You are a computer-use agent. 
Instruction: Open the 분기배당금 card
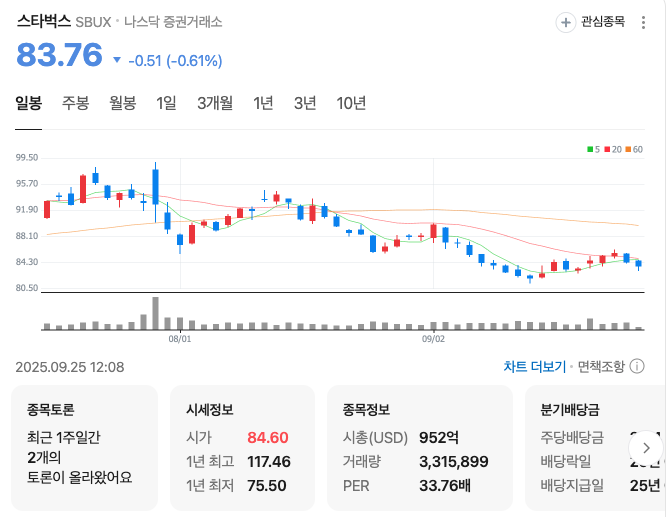point(596,447)
